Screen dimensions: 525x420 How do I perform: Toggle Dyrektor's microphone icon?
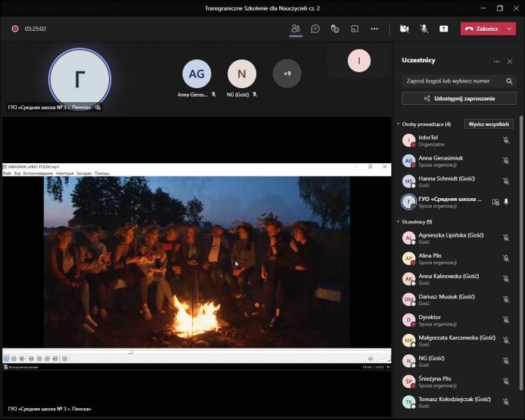(x=506, y=321)
